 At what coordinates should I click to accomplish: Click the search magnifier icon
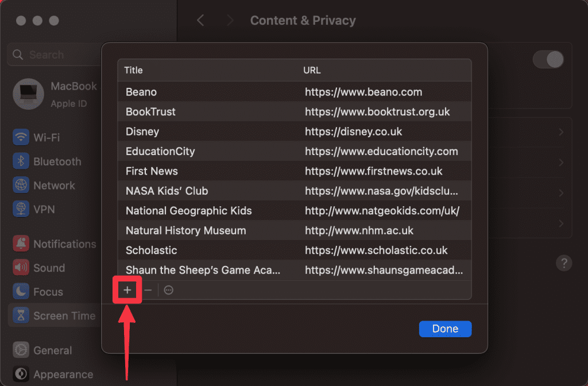point(18,55)
